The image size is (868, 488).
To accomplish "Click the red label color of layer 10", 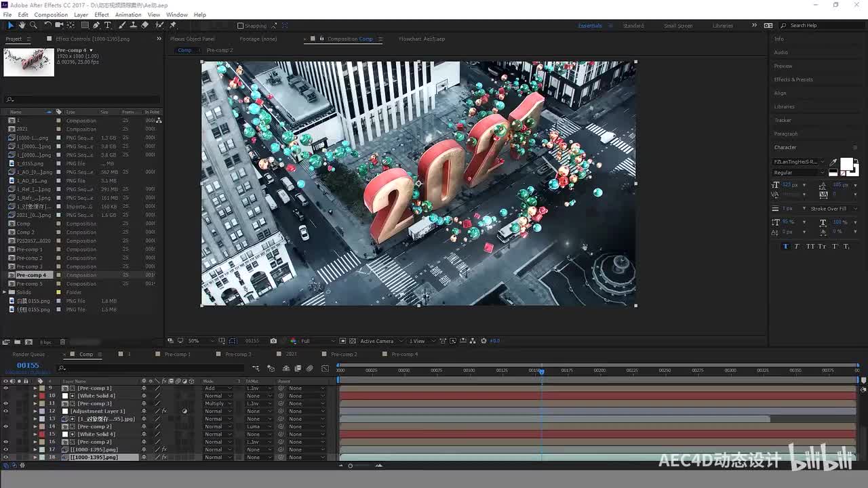I will 41,396.
